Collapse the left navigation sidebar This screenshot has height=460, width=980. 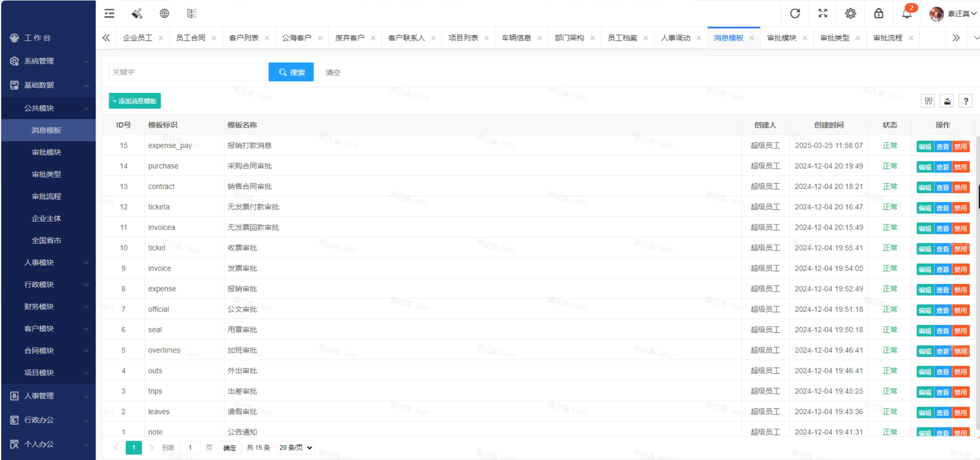click(x=109, y=13)
